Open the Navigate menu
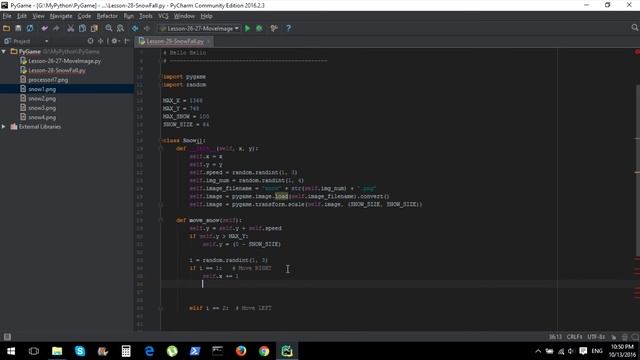The image size is (640, 360). point(61,16)
